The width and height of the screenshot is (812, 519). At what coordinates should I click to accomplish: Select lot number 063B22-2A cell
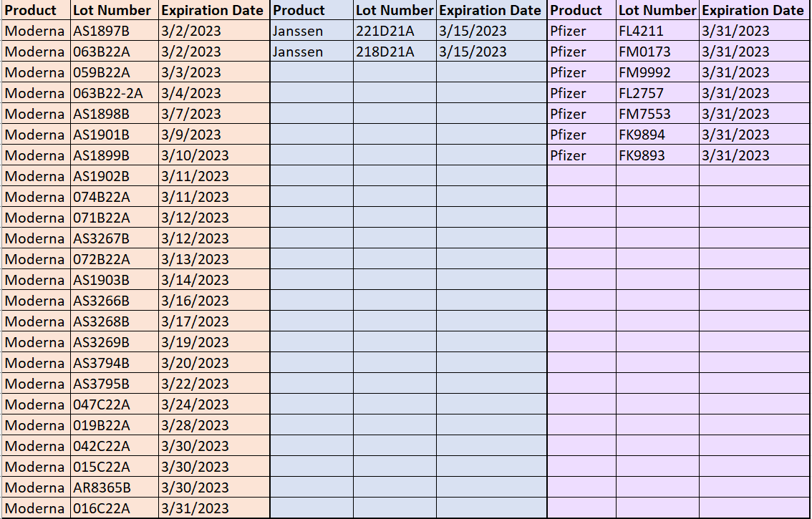pyautogui.click(x=115, y=93)
